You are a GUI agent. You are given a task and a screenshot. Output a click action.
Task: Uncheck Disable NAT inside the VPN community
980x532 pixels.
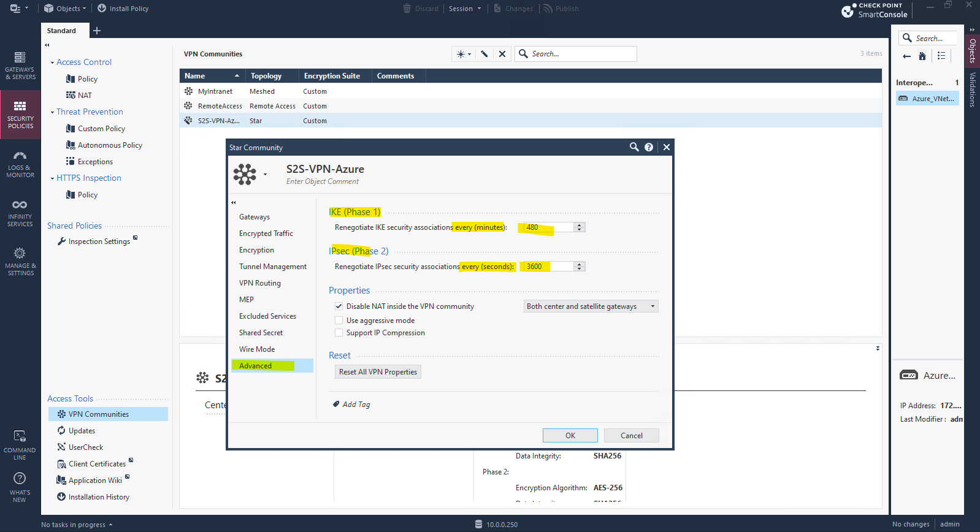coord(339,306)
